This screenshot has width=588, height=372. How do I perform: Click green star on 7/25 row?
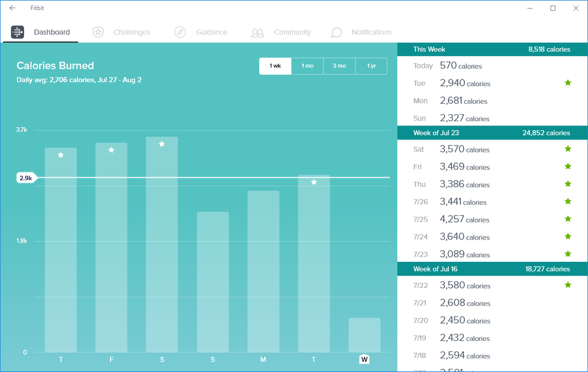point(568,218)
